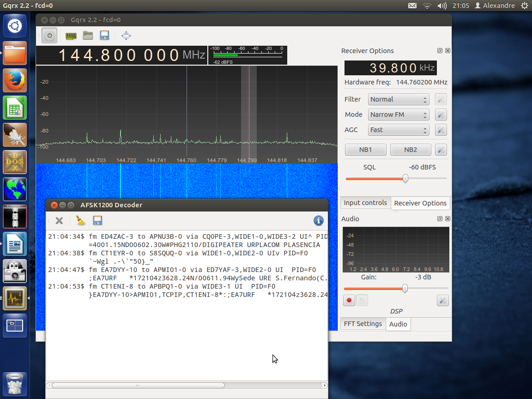This screenshot has width=532, height=399.
Task: Click the audio record button
Action: [x=349, y=301]
